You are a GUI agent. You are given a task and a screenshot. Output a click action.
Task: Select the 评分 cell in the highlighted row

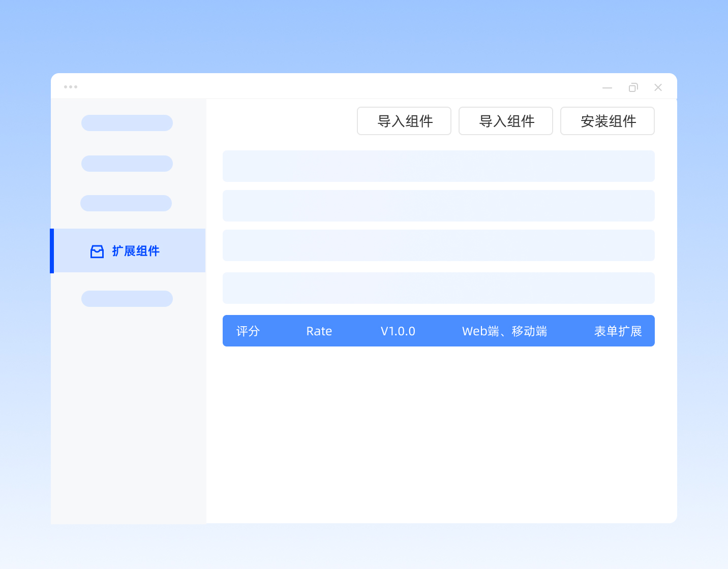[248, 331]
